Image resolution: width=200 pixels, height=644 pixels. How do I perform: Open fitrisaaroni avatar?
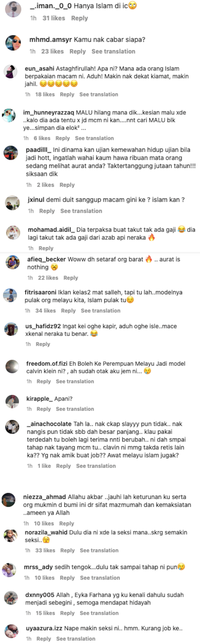click(10, 296)
